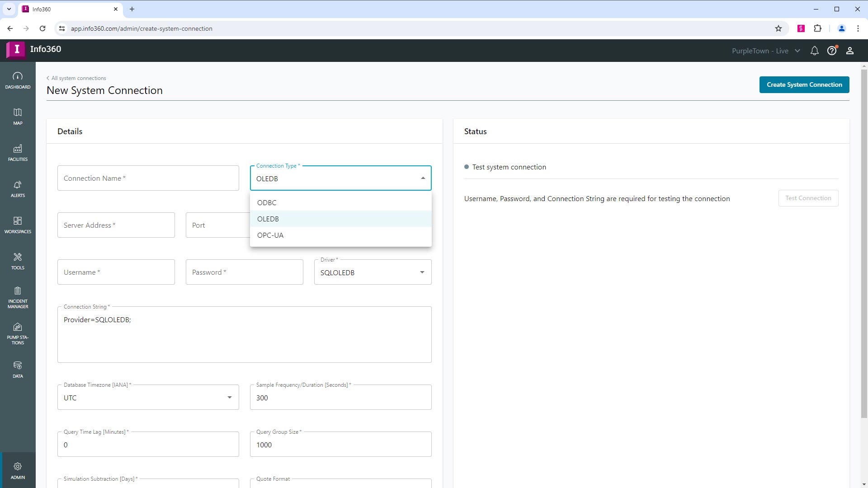This screenshot has height=488, width=868.
Task: Open Incident Manager from sidebar
Action: click(18, 297)
